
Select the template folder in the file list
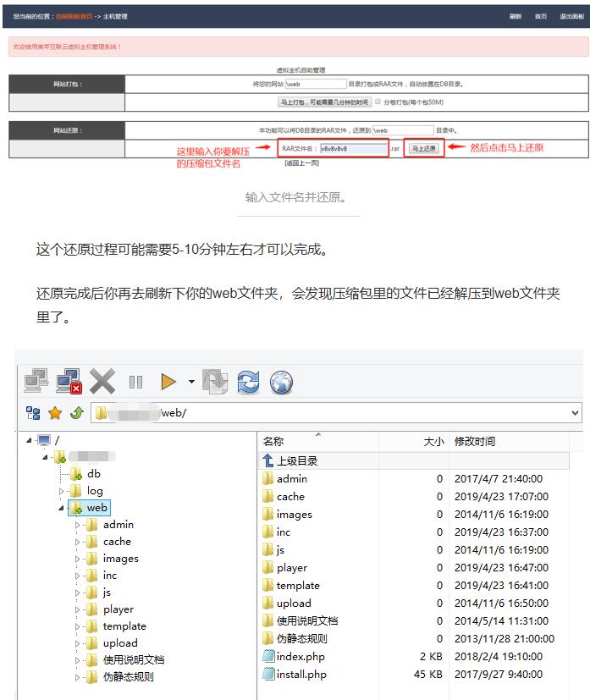point(298,586)
